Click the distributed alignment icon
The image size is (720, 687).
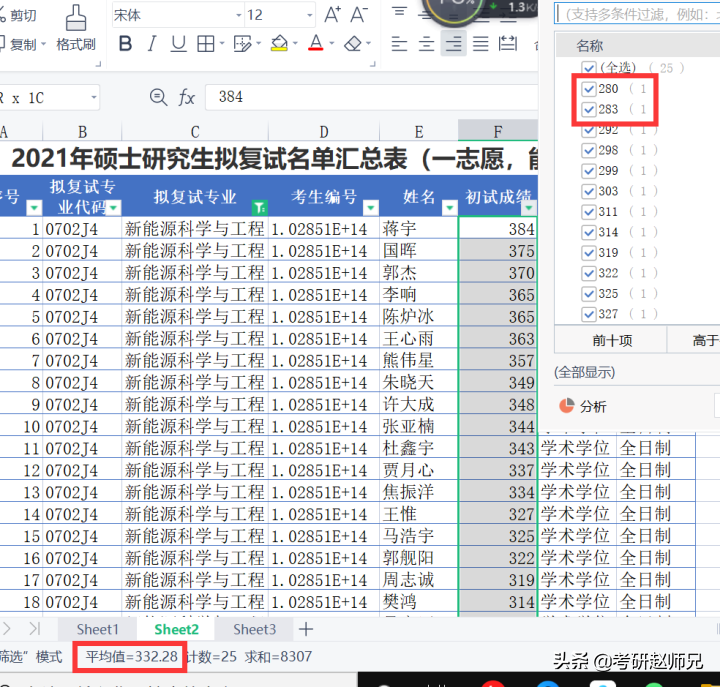(508, 44)
